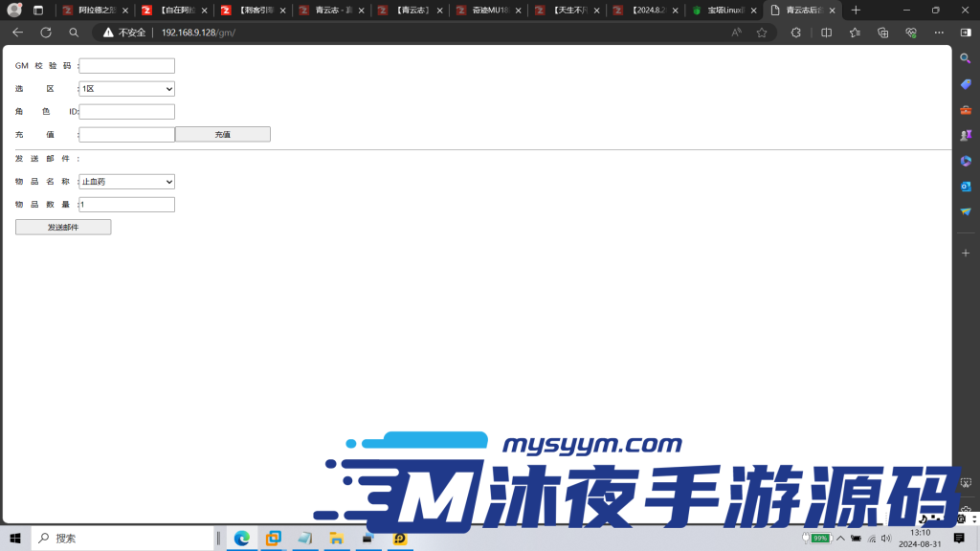Open the Collections icon in toolbar
Screen dimensions: 980x551
click(x=883, y=33)
